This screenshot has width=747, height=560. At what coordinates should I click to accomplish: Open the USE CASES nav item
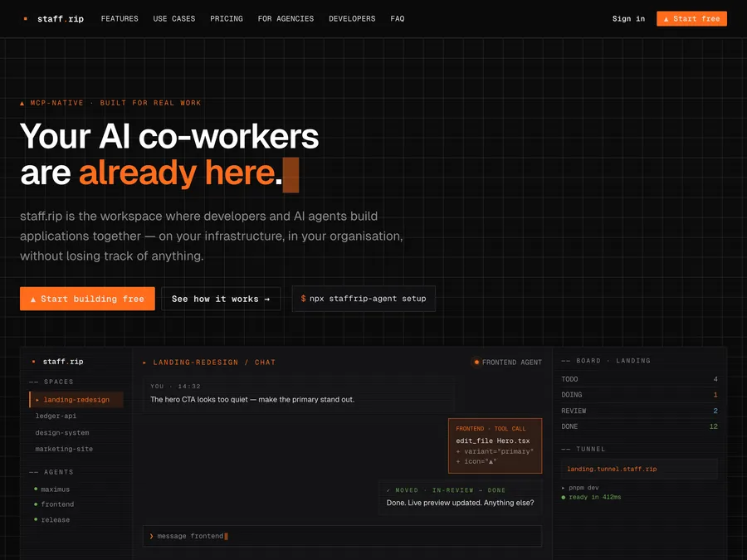click(174, 18)
